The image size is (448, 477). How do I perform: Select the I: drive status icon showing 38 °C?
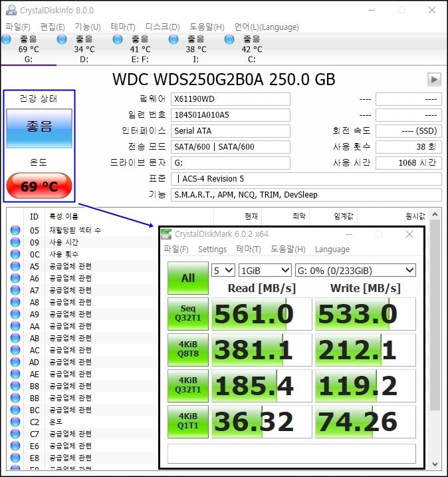[173, 39]
